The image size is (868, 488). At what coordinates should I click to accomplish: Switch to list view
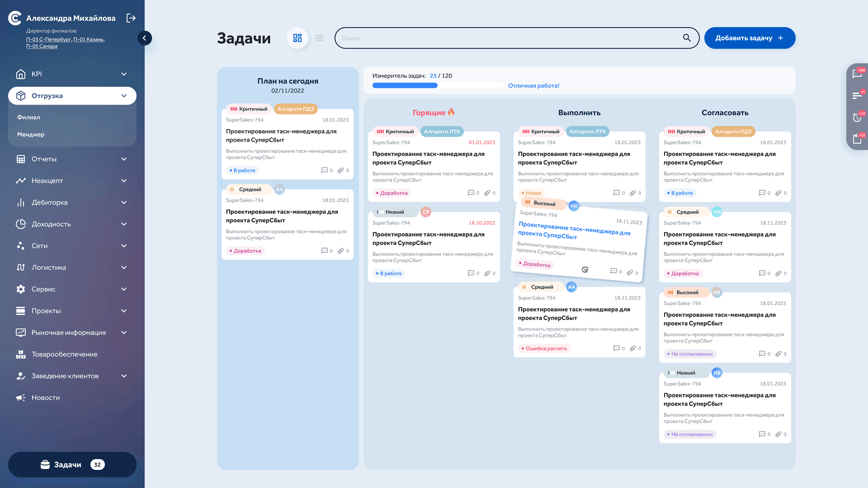[x=319, y=38]
